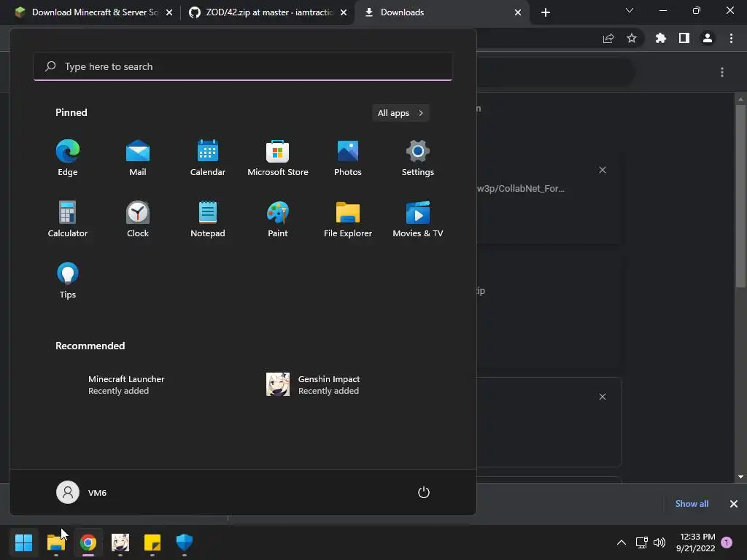Open network status tray icon

[642, 542]
